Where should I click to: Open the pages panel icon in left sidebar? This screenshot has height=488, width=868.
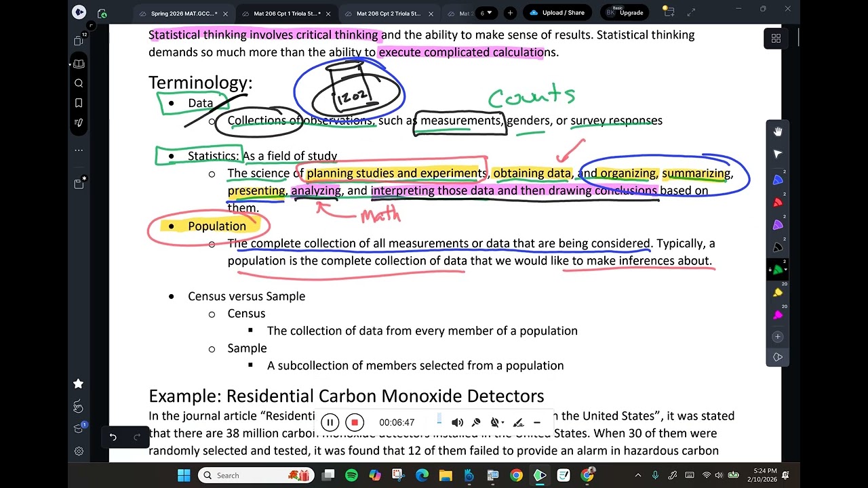click(79, 40)
